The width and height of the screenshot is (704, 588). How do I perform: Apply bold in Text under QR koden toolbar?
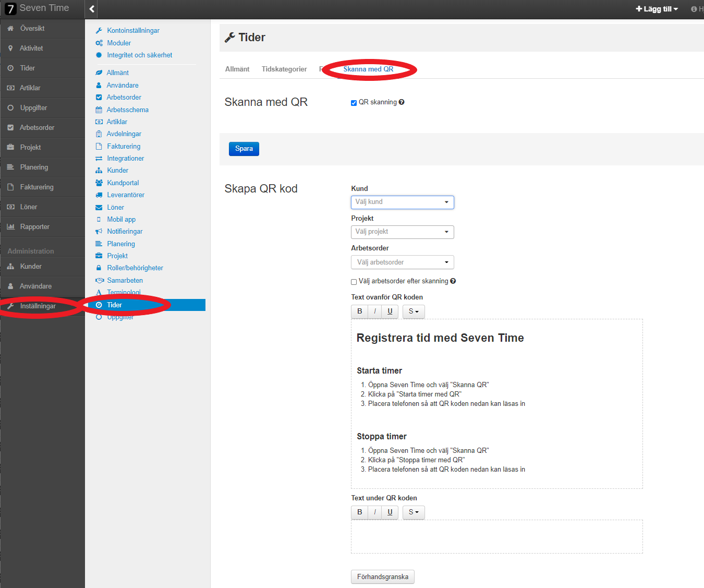(359, 512)
